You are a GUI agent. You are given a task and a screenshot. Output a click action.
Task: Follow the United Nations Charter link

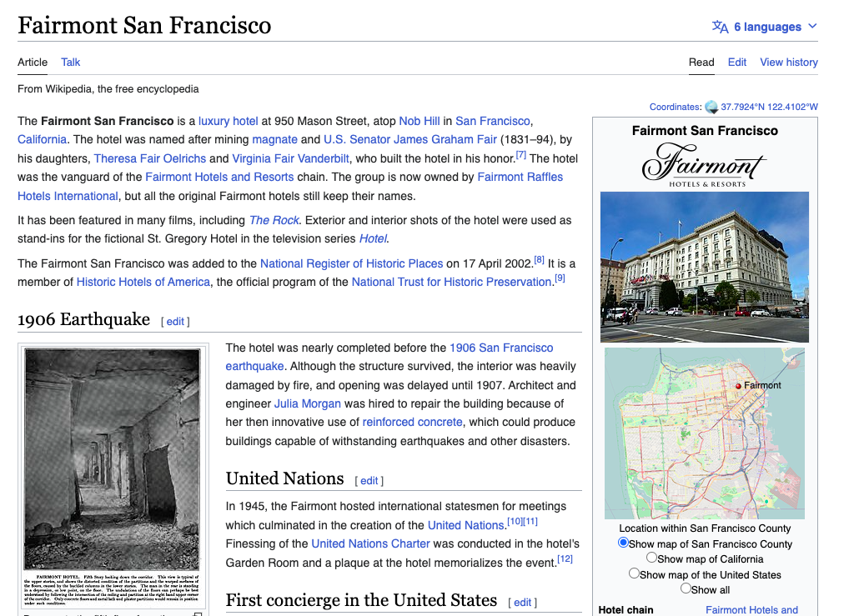click(x=371, y=544)
